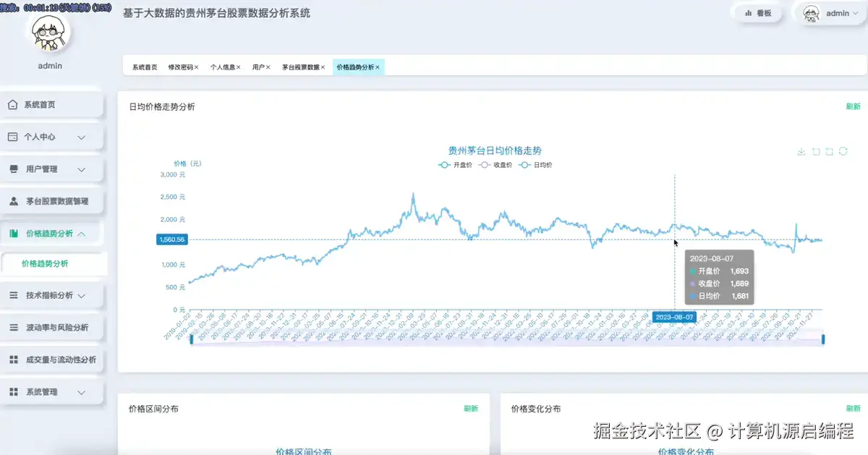The height and width of the screenshot is (455, 868).
Task: Expand the 个人中心 menu chevron
Action: (x=82, y=137)
